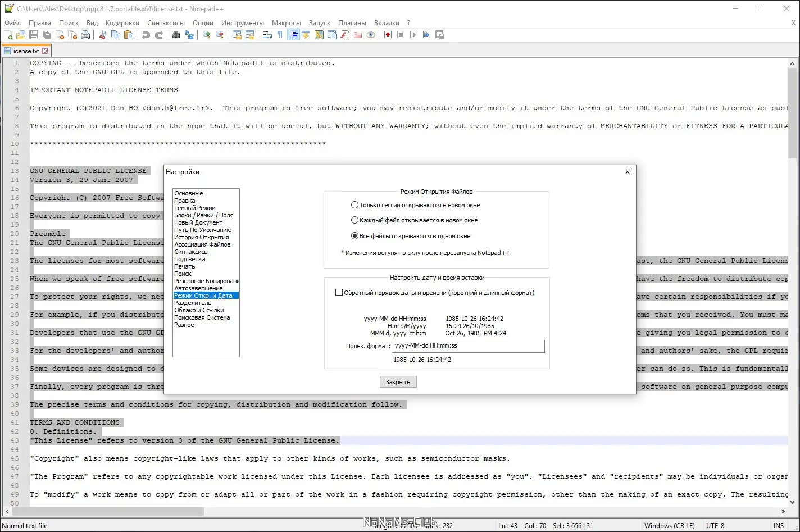The image size is (800, 532).
Task: Toggle the indent guide toolbar icon
Action: click(x=293, y=35)
